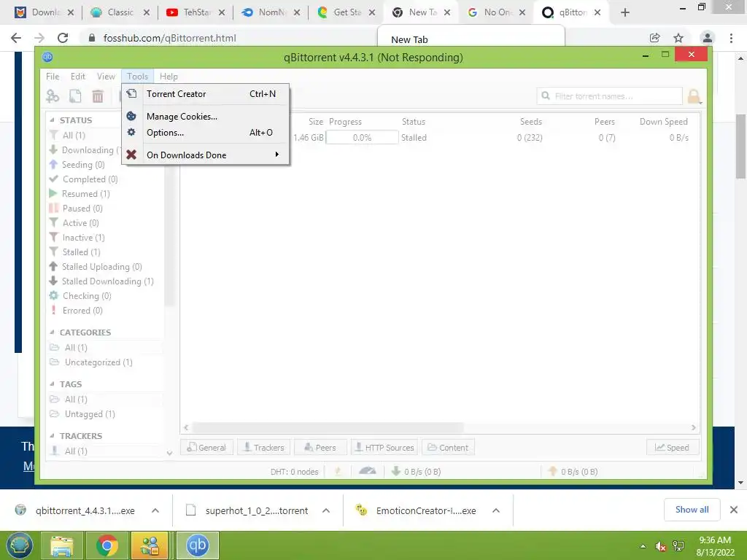This screenshot has height=560, width=747.
Task: Click the lock icon beside filter box
Action: pyautogui.click(x=694, y=97)
